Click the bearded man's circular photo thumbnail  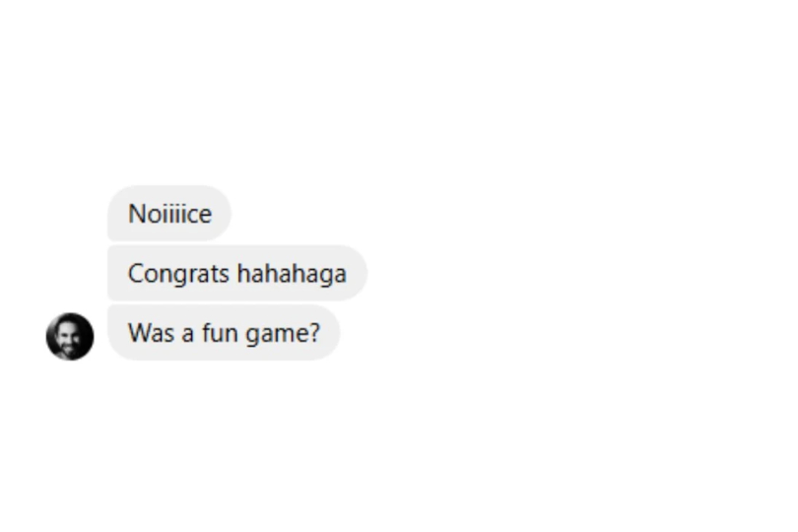70,337
